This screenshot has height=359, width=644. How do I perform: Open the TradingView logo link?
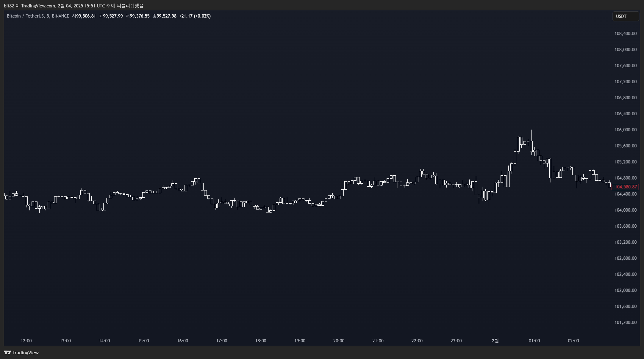click(x=21, y=352)
